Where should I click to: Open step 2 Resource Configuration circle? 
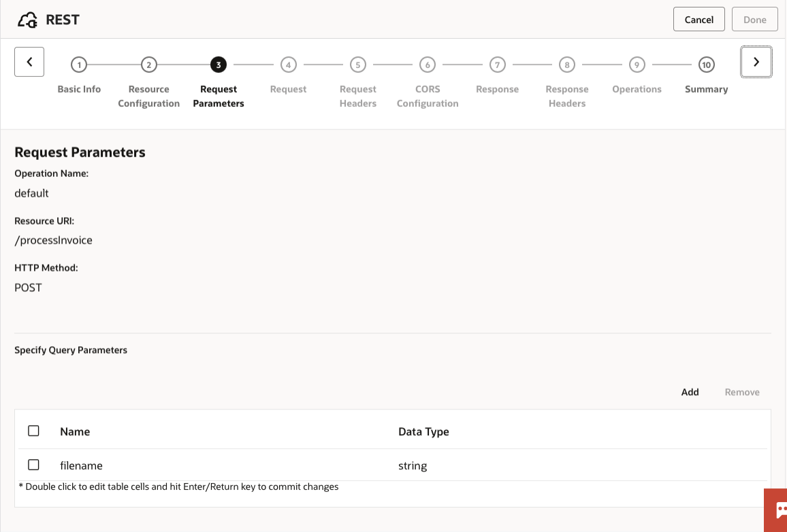pos(148,65)
